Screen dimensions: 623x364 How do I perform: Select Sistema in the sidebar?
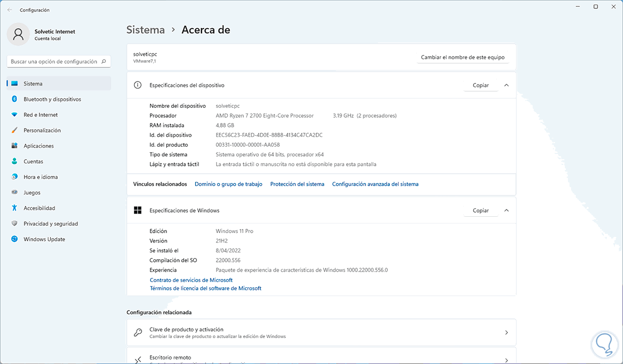click(x=33, y=83)
